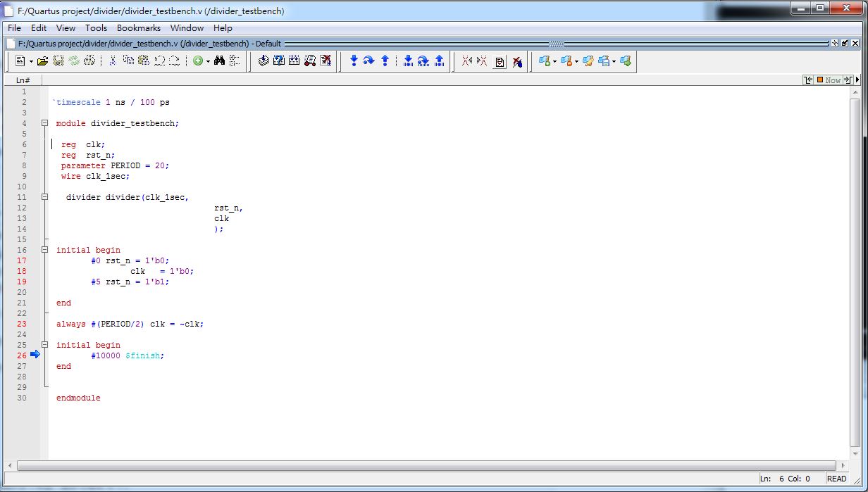
Task: Open dropdown beside flag minus icon
Action: pos(576,62)
